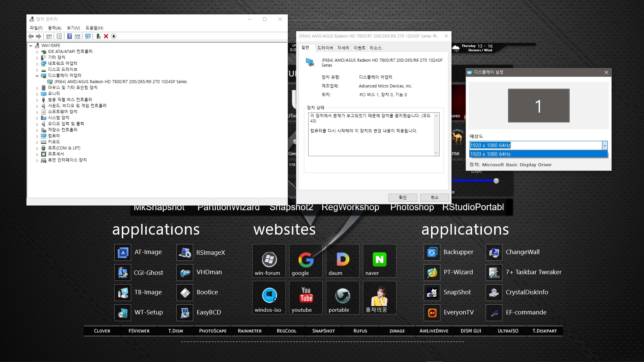The image size is (644, 362).
Task: Open the portable website tile
Action: coord(342,298)
